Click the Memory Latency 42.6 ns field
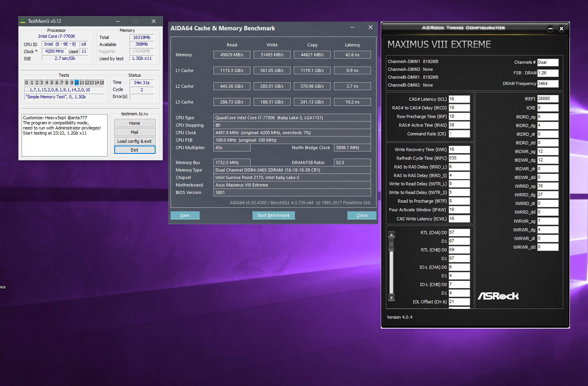The height and width of the screenshot is (386, 588). [352, 55]
